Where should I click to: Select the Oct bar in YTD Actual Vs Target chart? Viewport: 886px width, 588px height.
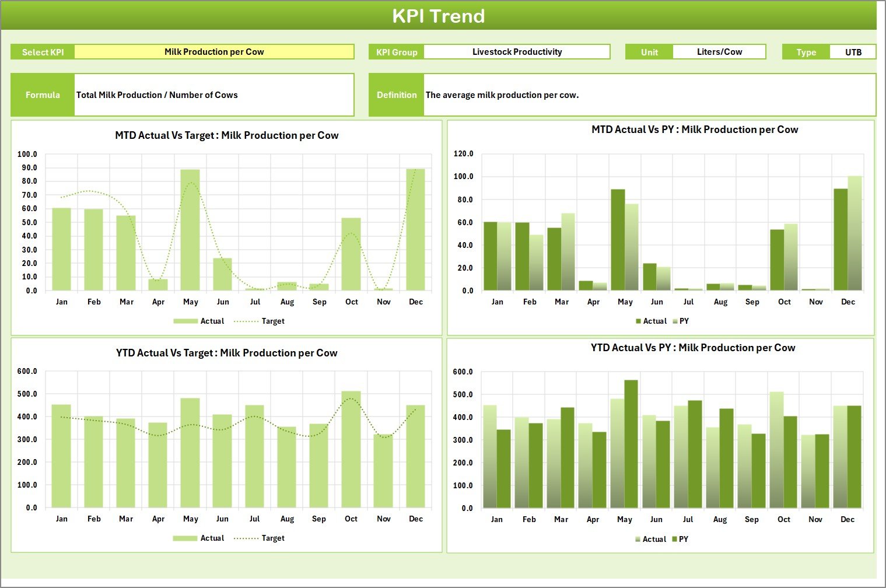(x=351, y=449)
